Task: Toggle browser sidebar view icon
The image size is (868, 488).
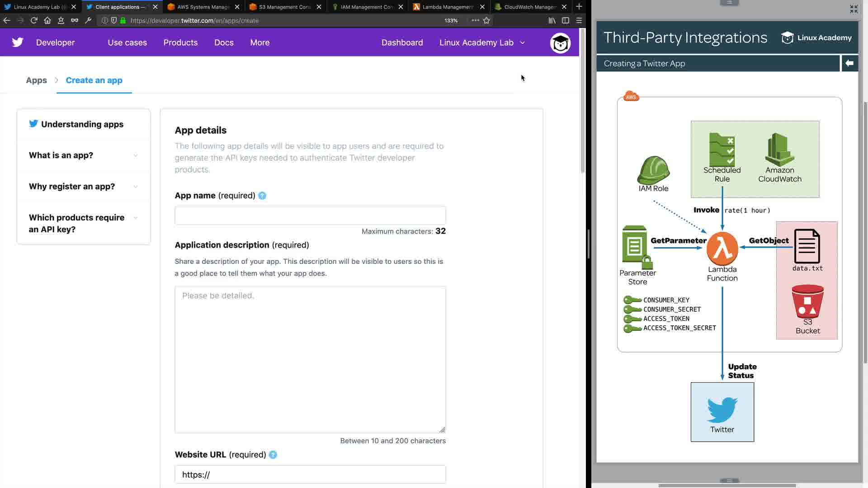Action: tap(565, 20)
